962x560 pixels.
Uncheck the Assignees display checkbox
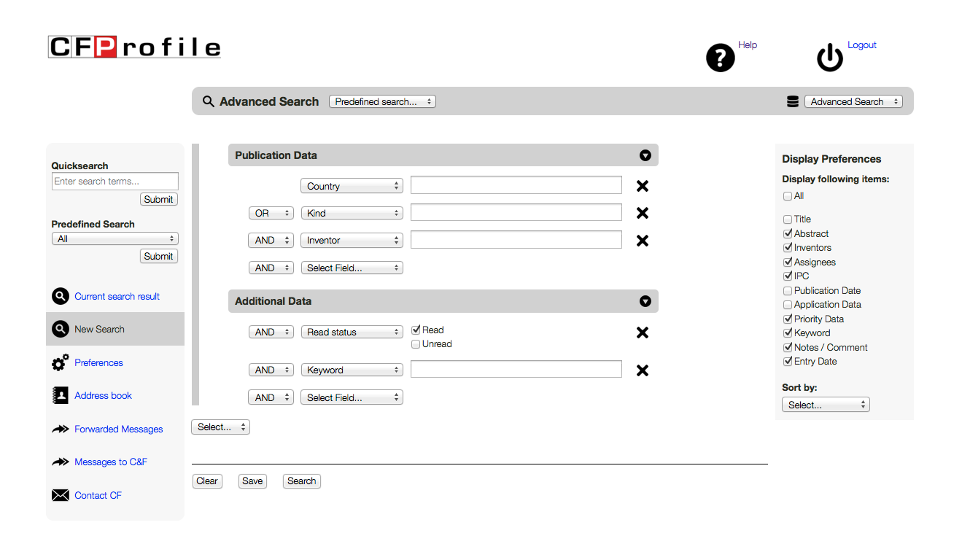point(788,262)
